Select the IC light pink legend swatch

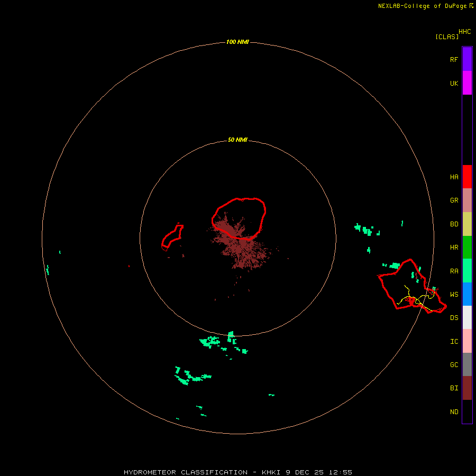tap(467, 341)
